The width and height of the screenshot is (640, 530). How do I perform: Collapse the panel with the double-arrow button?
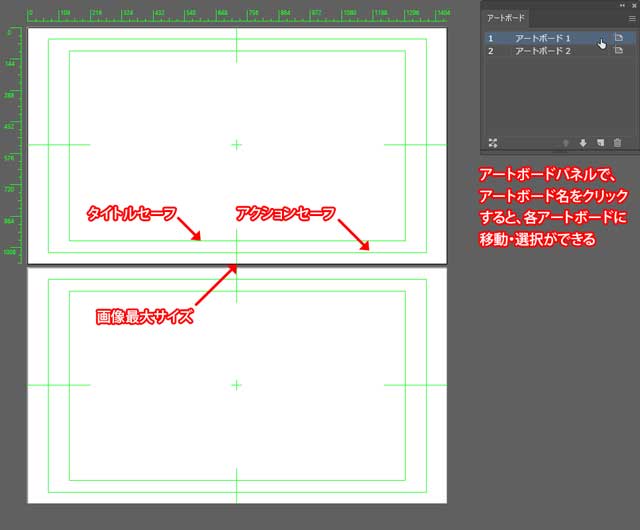[622, 5]
